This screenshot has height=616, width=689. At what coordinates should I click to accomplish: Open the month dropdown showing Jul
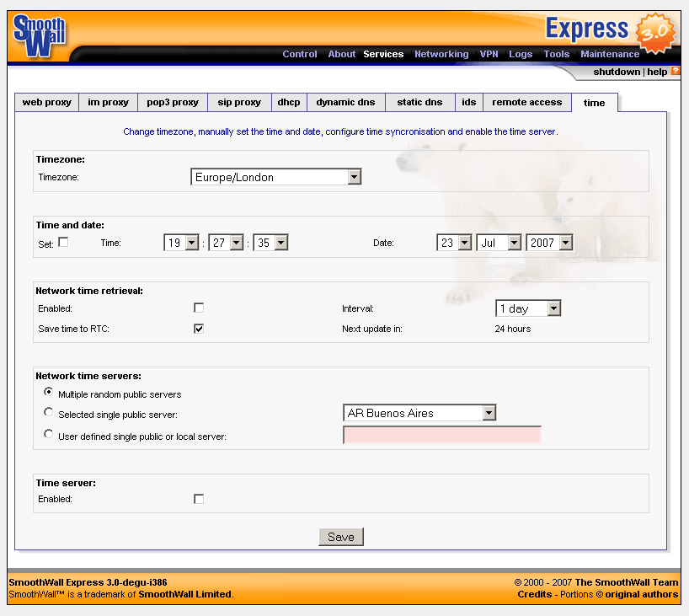coord(499,242)
